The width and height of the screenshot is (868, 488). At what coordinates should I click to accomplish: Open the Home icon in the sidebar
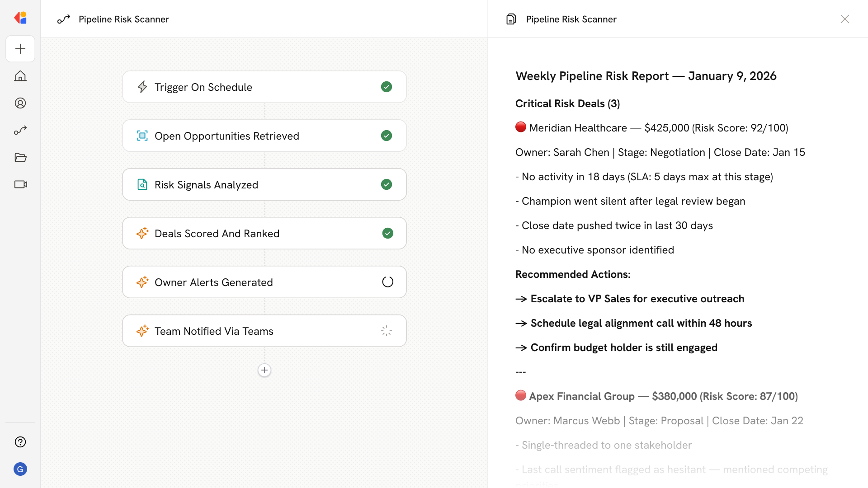pyautogui.click(x=20, y=76)
